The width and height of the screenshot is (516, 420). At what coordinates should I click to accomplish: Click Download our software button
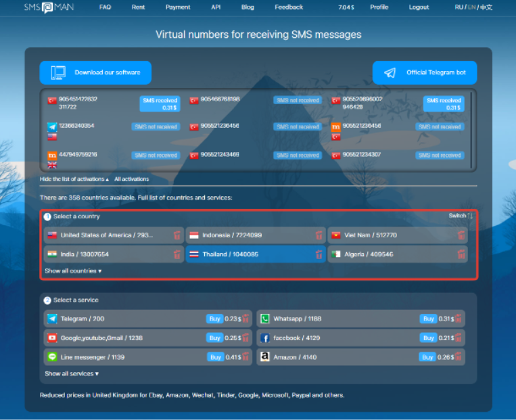point(95,73)
